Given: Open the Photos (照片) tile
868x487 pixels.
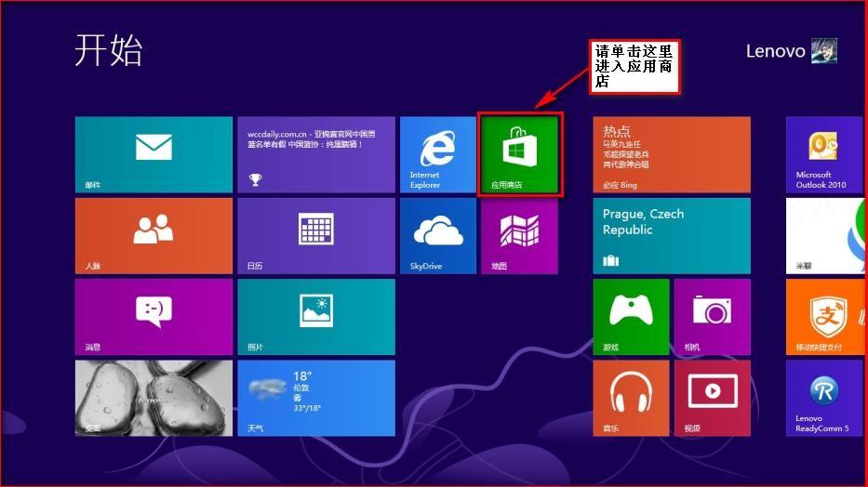Looking at the screenshot, I should [316, 317].
